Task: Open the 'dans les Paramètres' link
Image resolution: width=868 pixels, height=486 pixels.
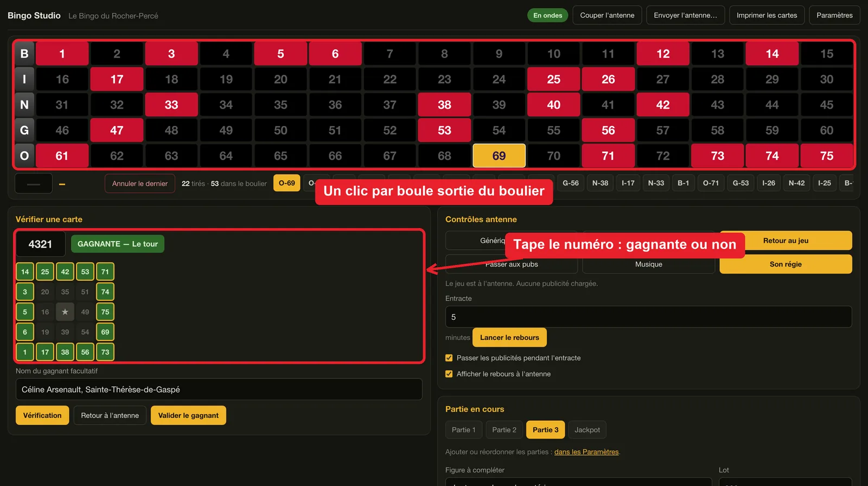Action: tap(586, 452)
